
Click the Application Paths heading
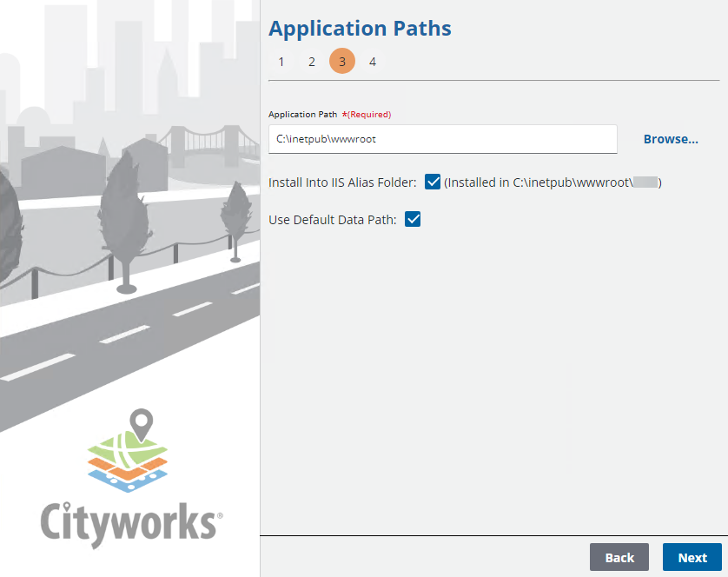[360, 29]
